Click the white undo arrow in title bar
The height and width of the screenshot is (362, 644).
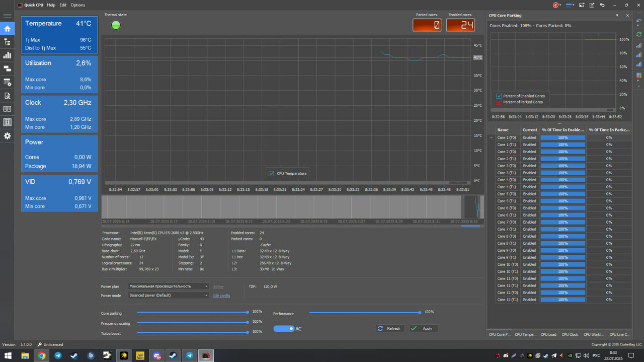pos(603,5)
